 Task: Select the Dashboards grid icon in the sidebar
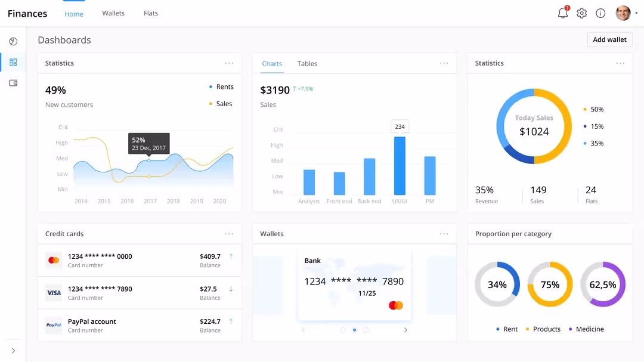tap(13, 62)
